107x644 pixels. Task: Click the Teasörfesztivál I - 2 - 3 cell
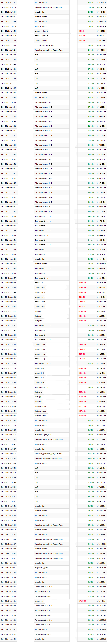coord(42,268)
